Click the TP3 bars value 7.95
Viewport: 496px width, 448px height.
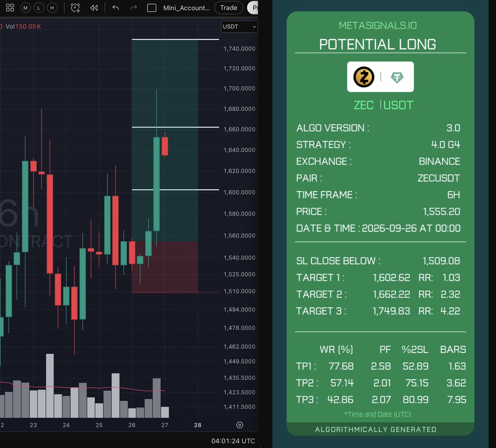456,400
